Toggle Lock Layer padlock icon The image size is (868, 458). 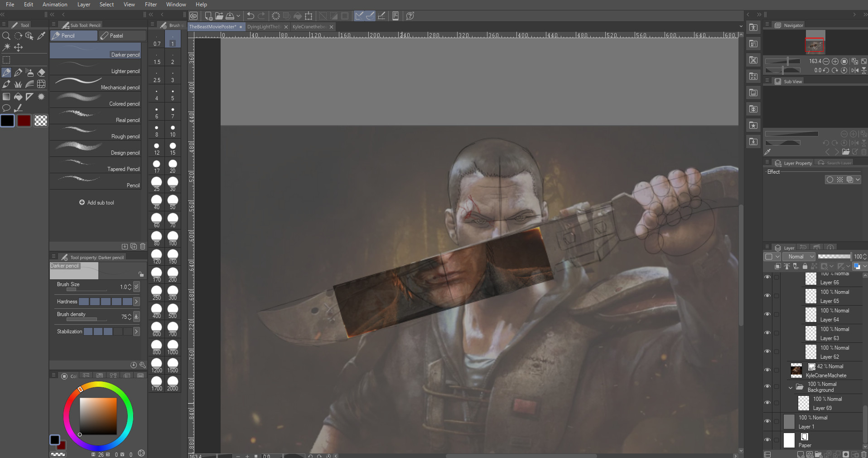pyautogui.click(x=805, y=267)
